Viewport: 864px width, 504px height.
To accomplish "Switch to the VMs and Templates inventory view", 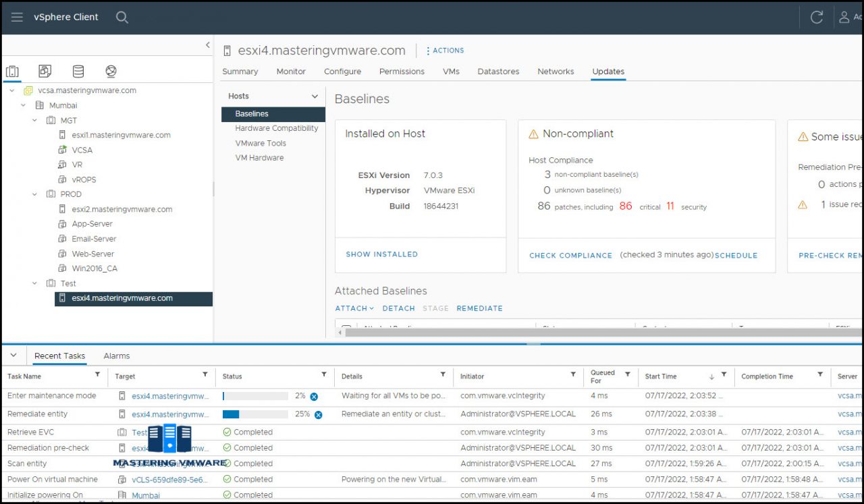I will (x=45, y=71).
